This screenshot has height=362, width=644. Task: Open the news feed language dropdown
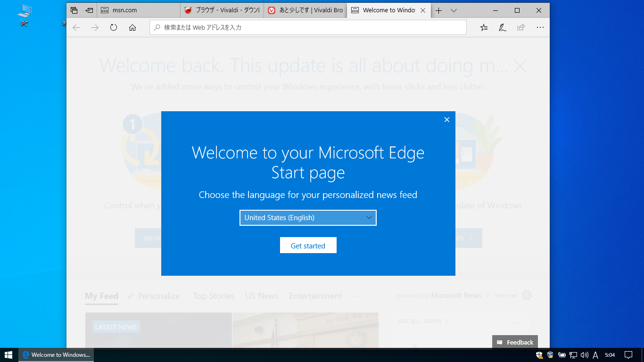click(x=308, y=218)
